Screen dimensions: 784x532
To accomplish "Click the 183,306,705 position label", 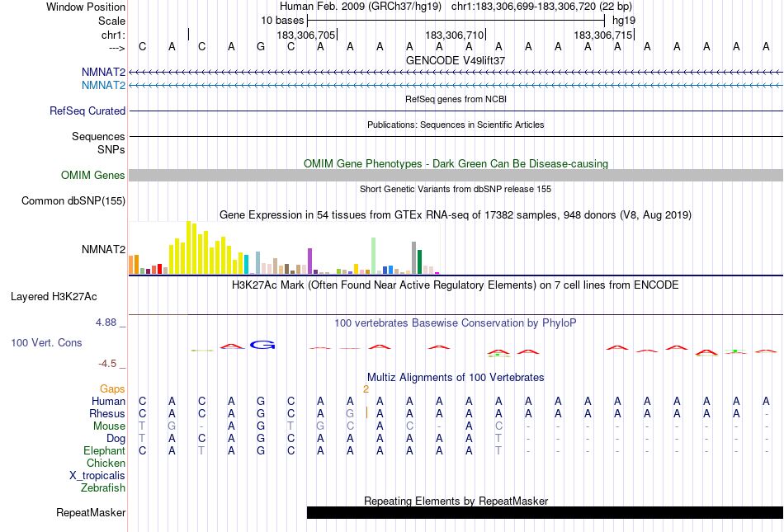I will click(x=306, y=35).
